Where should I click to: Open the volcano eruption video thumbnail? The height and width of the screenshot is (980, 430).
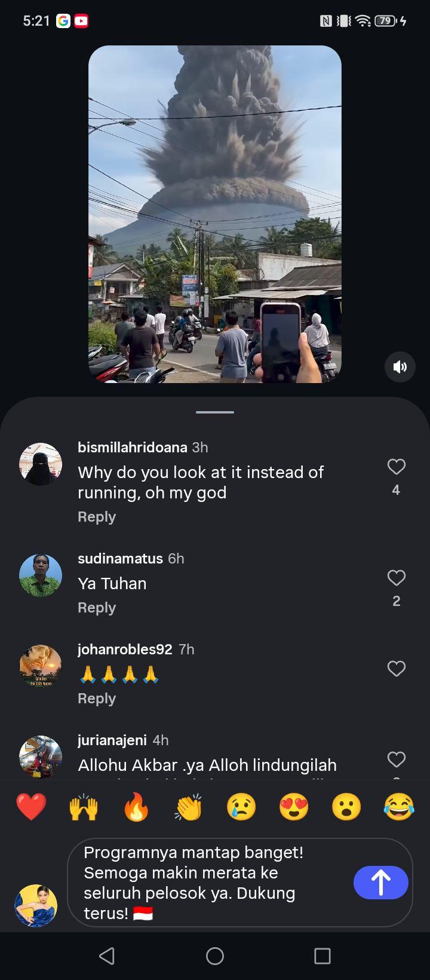click(x=215, y=214)
